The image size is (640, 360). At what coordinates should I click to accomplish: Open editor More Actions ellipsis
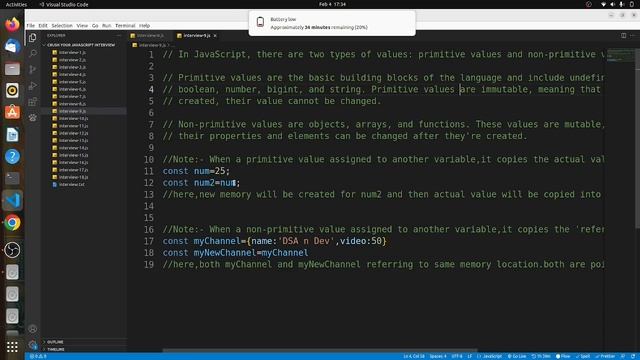point(632,36)
